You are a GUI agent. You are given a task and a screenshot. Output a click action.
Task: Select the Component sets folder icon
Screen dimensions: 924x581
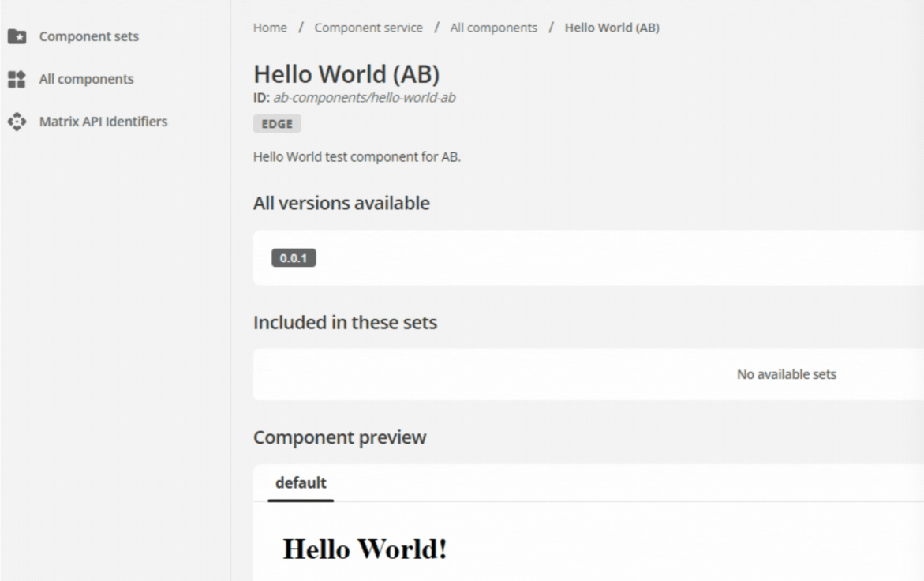[x=17, y=36]
